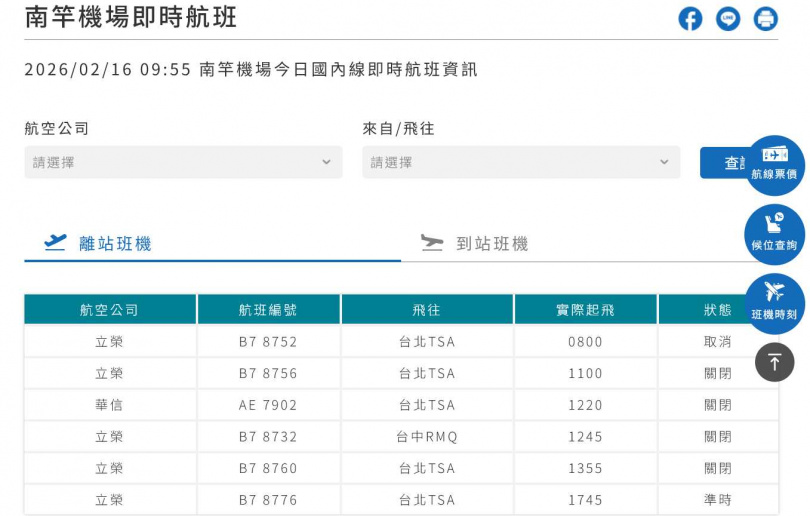
Task: Click 關閉 status in 1100 row
Action: pos(718,373)
